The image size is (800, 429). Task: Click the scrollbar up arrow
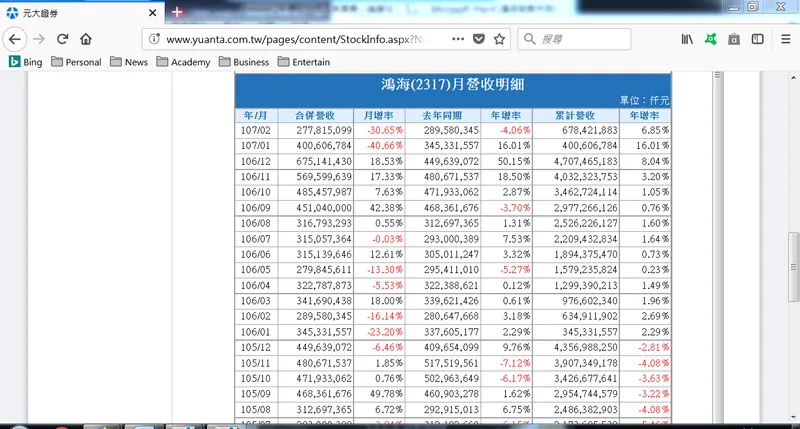(x=793, y=78)
